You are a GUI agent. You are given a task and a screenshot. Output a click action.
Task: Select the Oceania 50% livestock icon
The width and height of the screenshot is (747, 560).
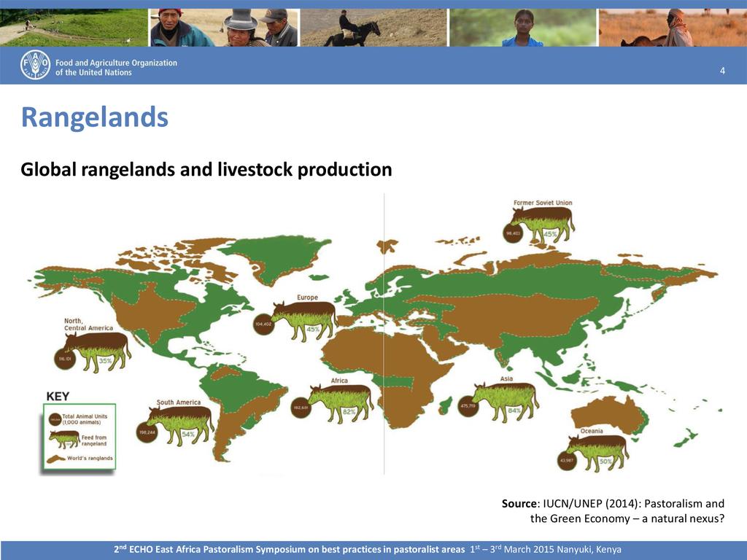pos(597,452)
